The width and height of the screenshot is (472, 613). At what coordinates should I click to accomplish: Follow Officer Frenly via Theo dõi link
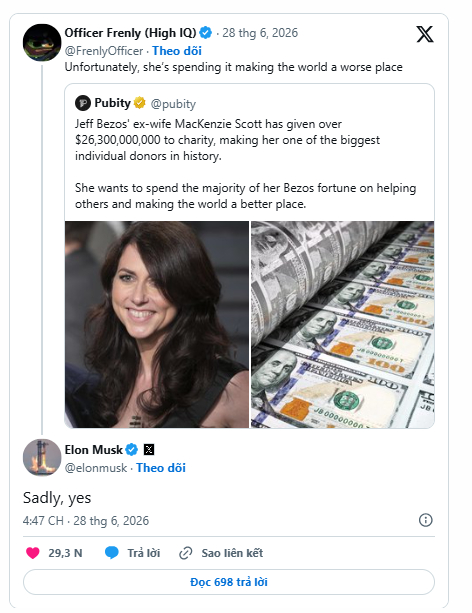point(177,51)
